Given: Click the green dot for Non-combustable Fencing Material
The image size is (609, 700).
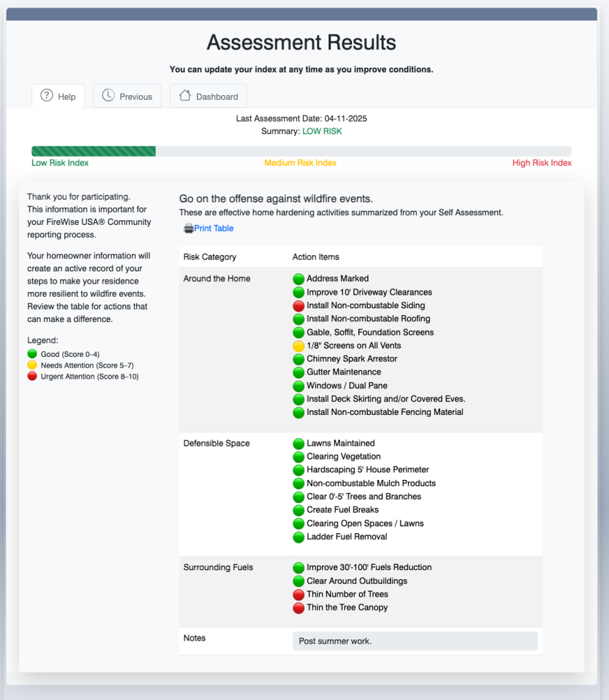Looking at the screenshot, I should tap(299, 412).
